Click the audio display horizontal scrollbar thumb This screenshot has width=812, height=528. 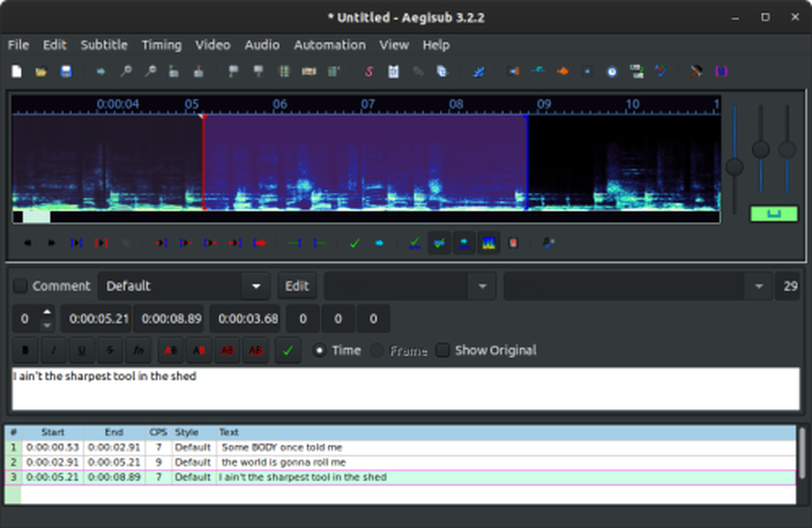tap(37, 217)
